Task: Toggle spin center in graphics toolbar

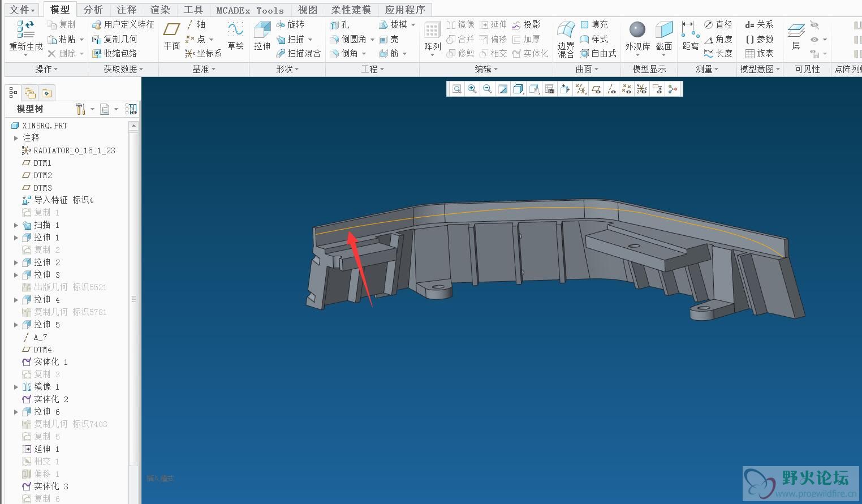Action: (673, 89)
